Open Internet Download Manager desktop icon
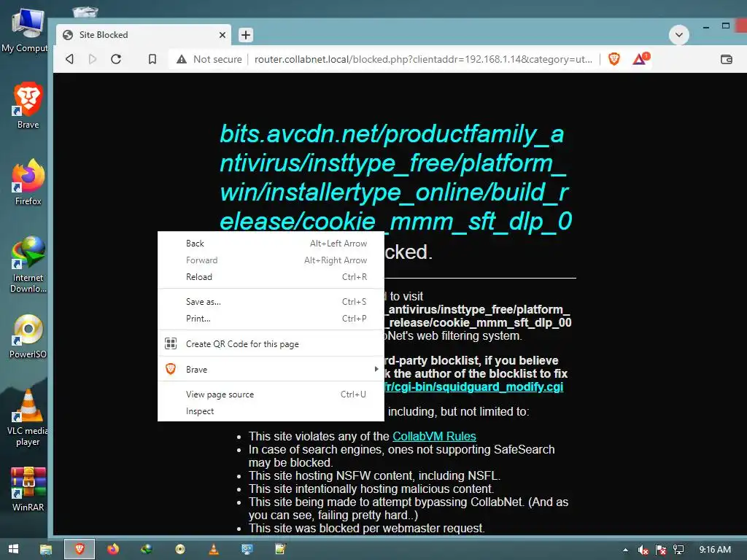This screenshot has height=560, width=747. coord(28,264)
